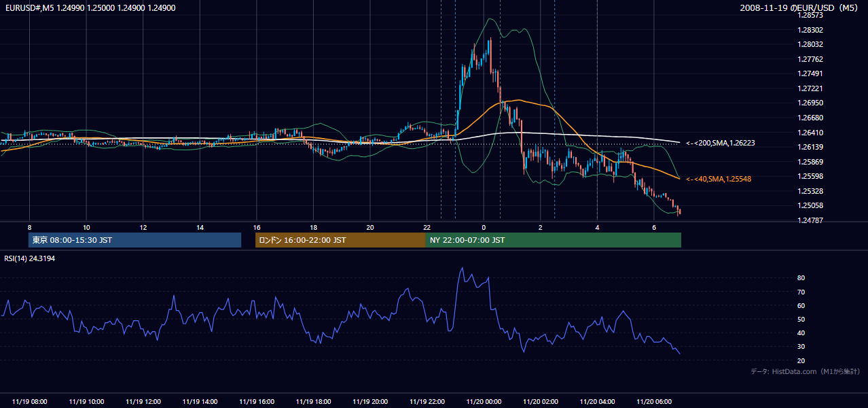
Task: Click price axis label 1.26680
Action: 812,118
